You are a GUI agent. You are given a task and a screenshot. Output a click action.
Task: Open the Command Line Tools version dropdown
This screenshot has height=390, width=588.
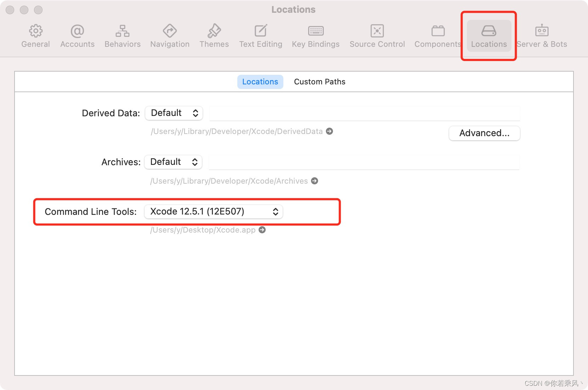click(213, 211)
